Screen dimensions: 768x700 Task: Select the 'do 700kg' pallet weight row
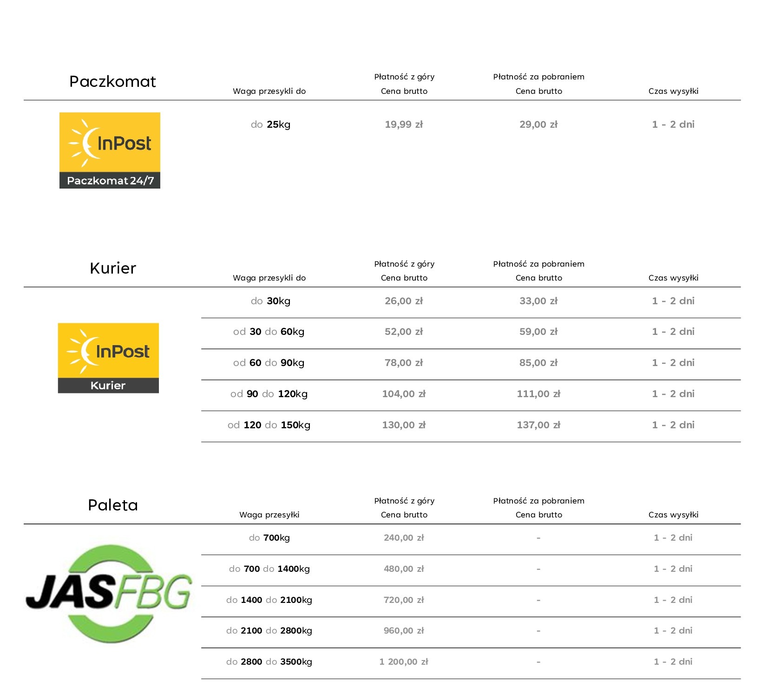coord(269,538)
